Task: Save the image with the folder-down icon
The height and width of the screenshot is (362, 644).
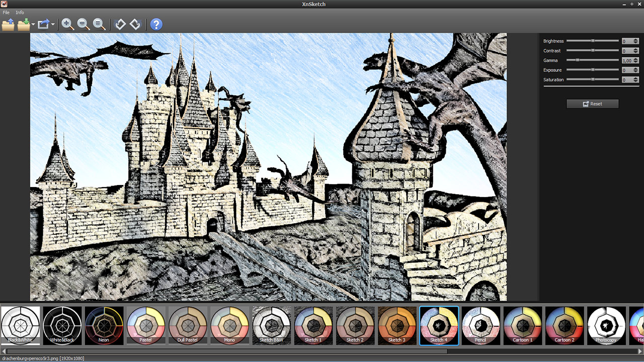Action: [23, 24]
